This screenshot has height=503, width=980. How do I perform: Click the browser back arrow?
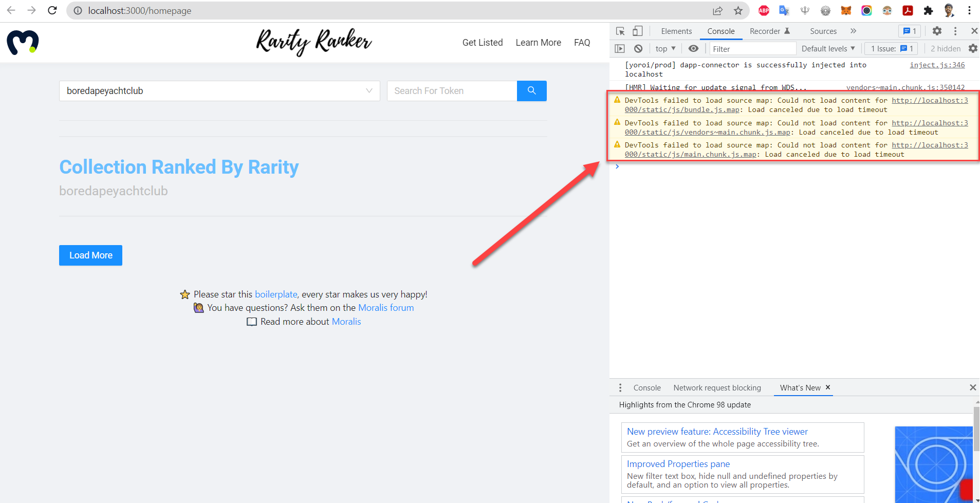coord(11,10)
